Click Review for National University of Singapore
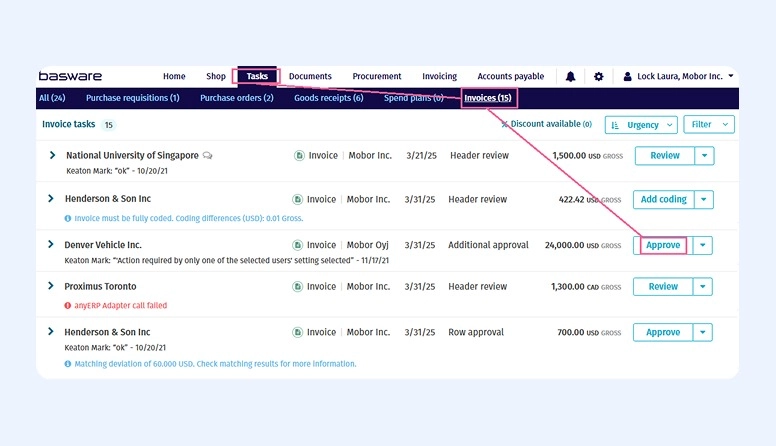 click(x=665, y=156)
